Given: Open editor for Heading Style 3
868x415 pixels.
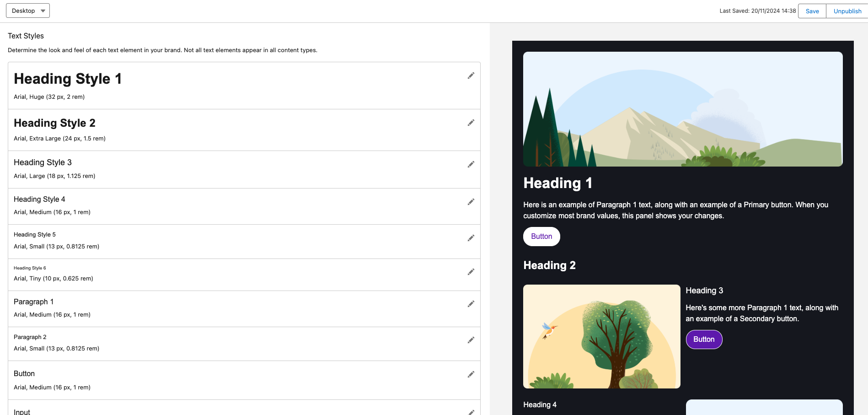Looking at the screenshot, I should [471, 164].
